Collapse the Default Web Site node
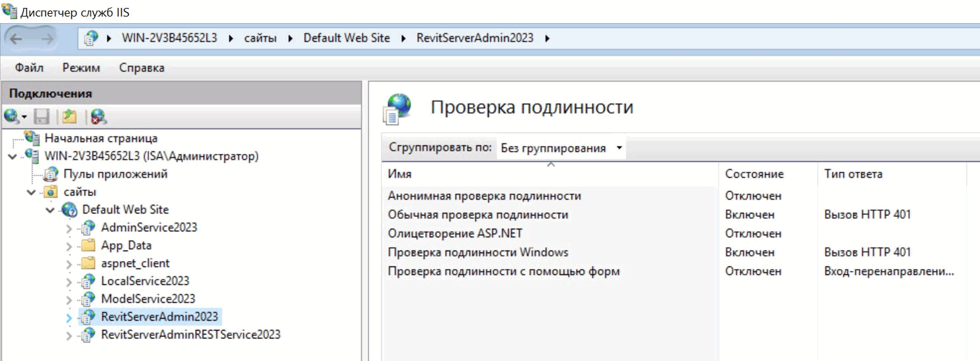This screenshot has height=361, width=980. [x=50, y=210]
